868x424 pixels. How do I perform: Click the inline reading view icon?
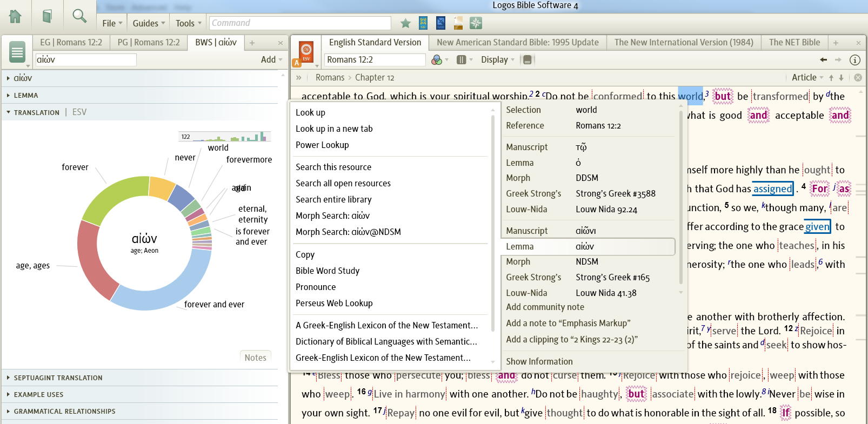[528, 60]
